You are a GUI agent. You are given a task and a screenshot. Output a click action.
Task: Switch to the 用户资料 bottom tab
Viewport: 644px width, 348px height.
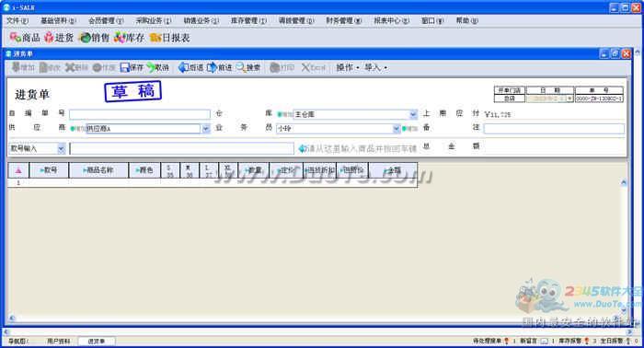(58, 341)
